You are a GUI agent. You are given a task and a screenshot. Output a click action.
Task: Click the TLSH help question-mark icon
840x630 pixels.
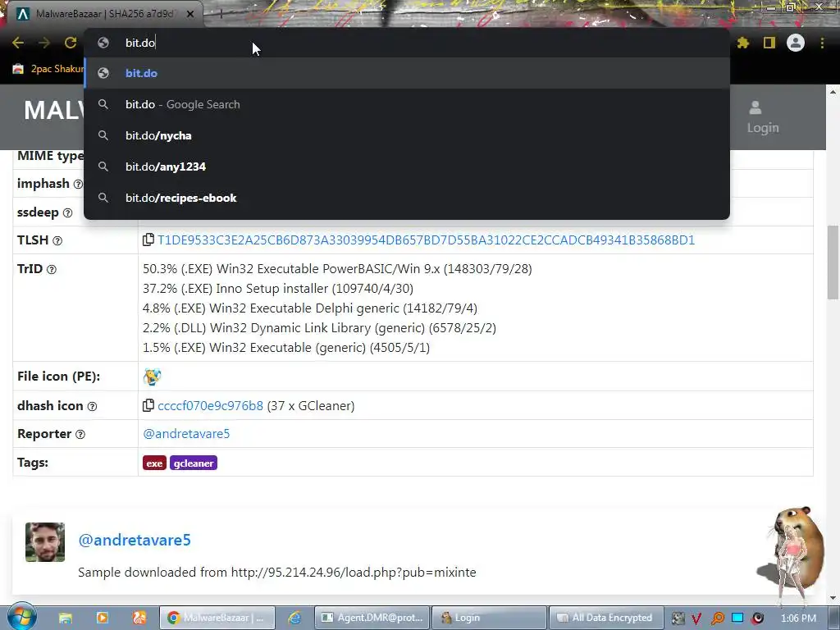(x=57, y=241)
